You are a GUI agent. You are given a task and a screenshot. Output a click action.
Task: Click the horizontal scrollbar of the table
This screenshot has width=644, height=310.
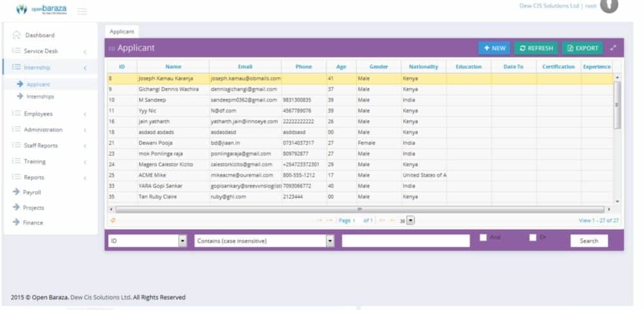pyautogui.click(x=359, y=209)
